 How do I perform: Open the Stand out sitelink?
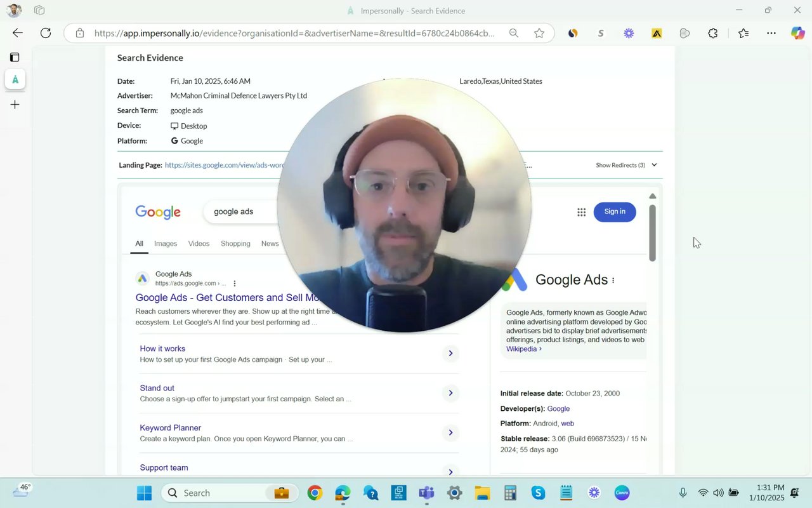(x=157, y=388)
